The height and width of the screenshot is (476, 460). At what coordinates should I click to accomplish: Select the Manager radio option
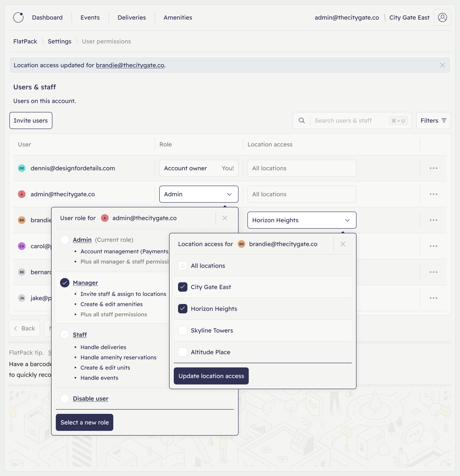(65, 282)
